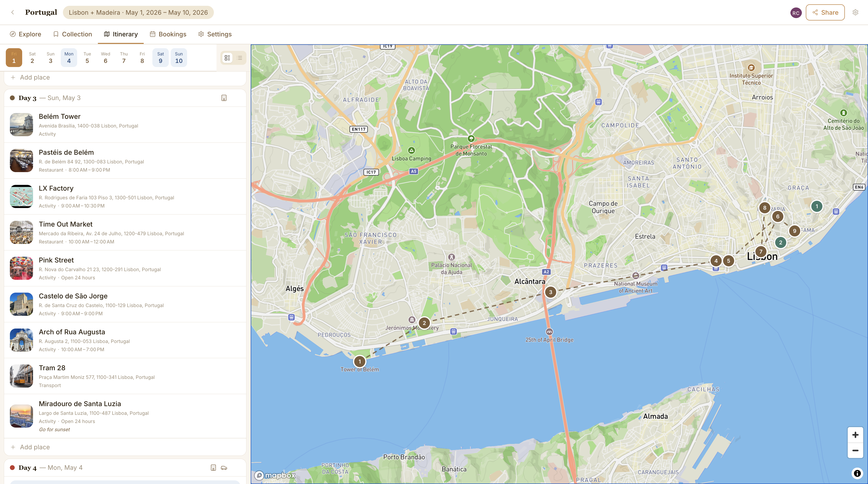Switch to the Itinerary tab
Viewport: 868px width, 484px height.
(120, 34)
